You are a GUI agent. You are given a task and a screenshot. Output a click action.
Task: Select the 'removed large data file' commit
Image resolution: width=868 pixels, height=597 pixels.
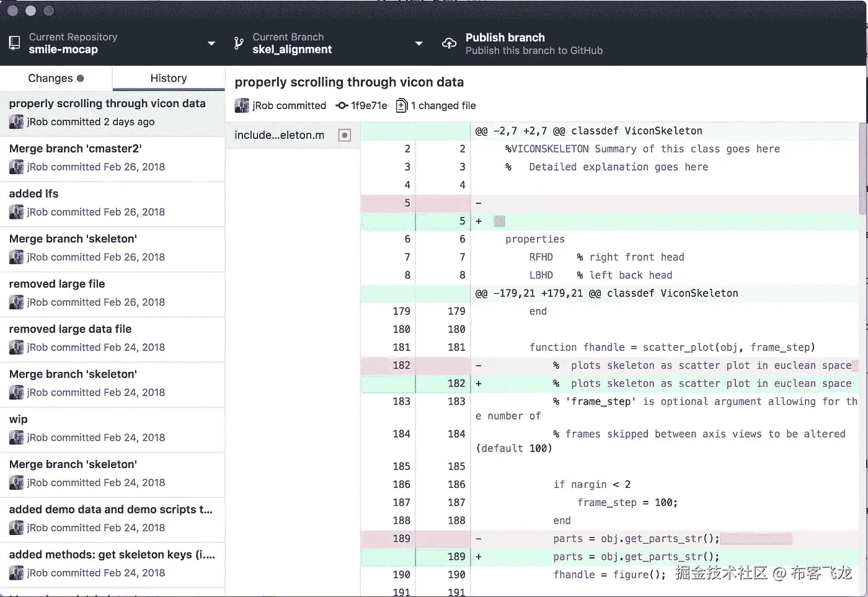[112, 339]
